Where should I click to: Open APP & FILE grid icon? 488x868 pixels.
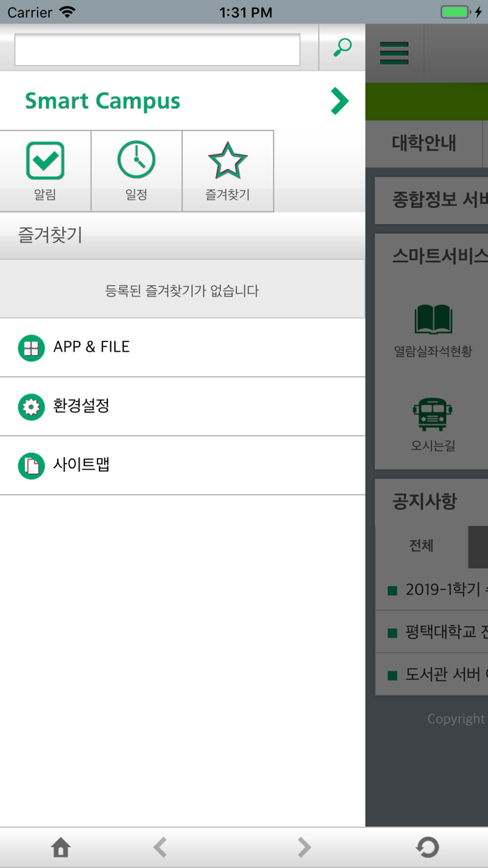tap(31, 347)
